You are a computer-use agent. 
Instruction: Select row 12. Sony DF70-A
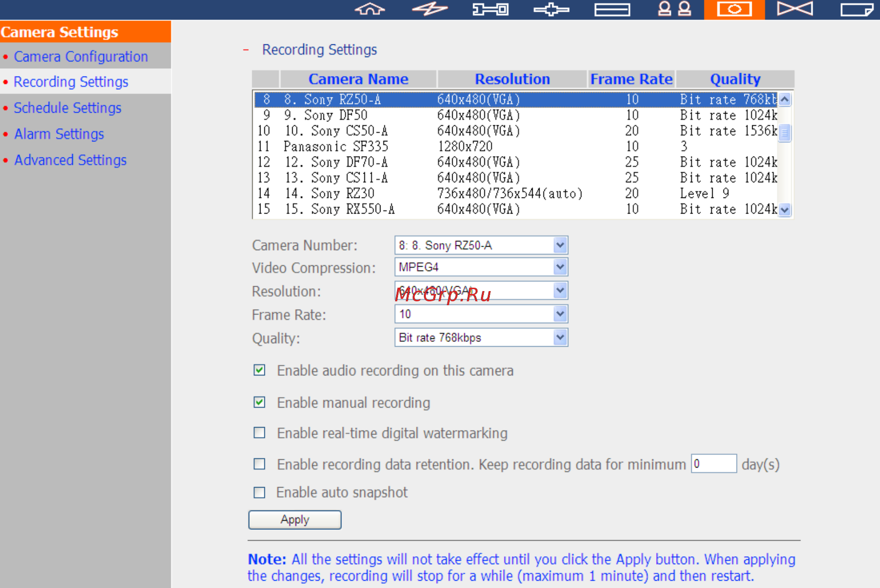click(516, 162)
